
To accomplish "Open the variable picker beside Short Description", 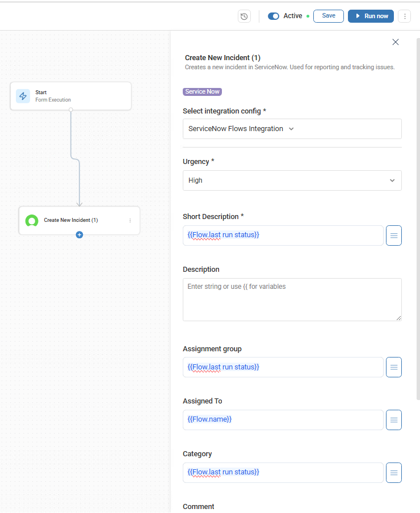I will pos(393,235).
